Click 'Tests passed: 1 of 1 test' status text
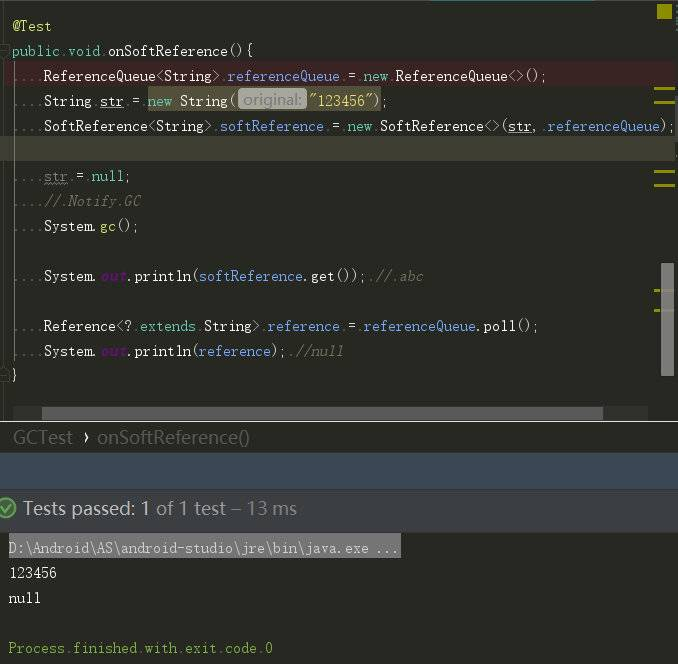Viewport: 678px width, 664px height. click(x=125, y=508)
